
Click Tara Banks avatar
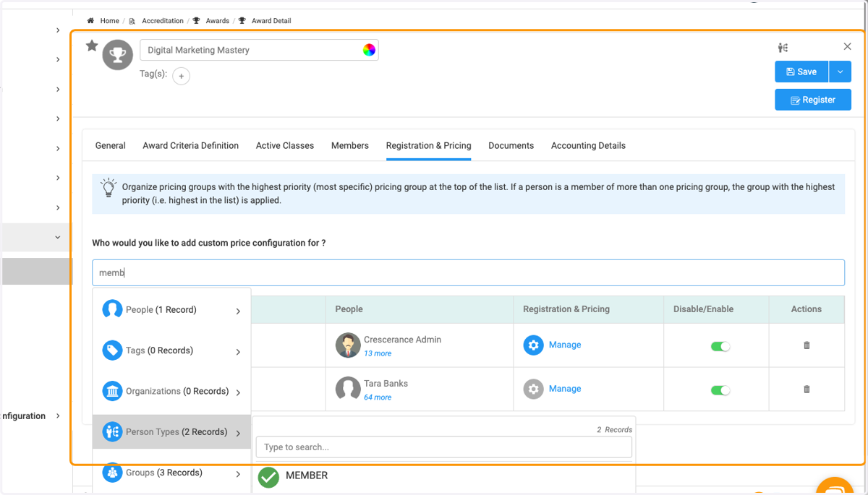tap(348, 389)
